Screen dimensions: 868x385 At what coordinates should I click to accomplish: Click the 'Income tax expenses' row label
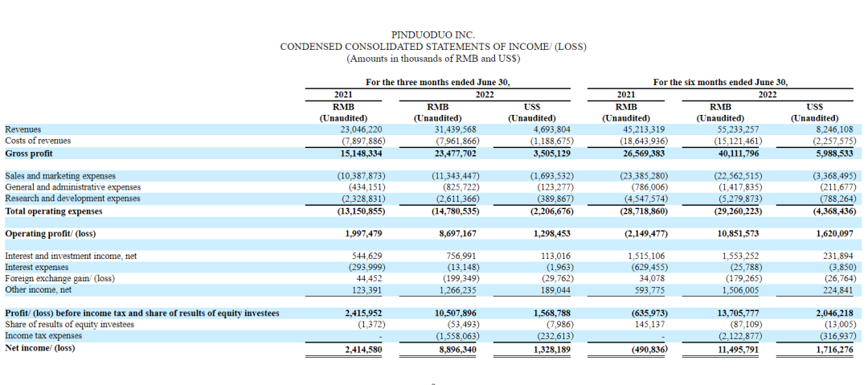43,336
